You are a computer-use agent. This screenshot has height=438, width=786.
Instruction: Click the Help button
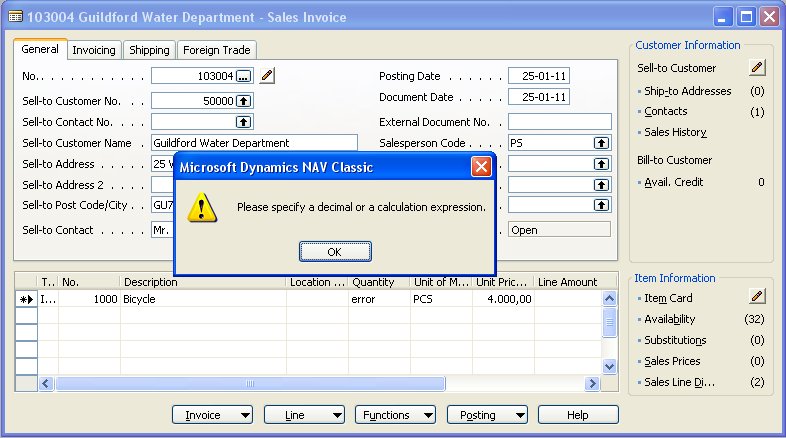click(x=578, y=415)
